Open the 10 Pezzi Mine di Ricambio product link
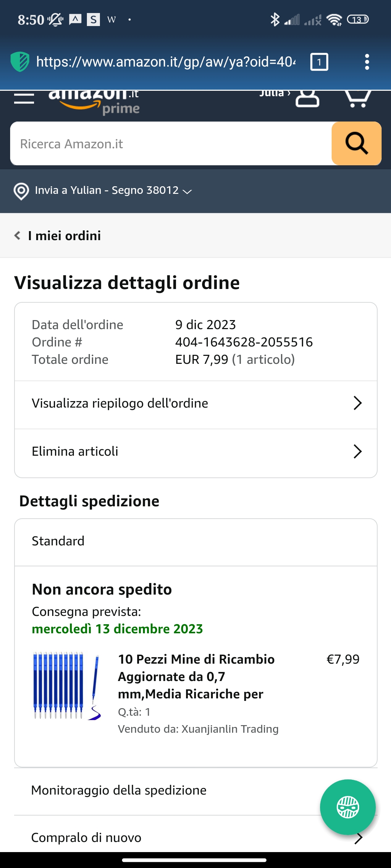The width and height of the screenshot is (391, 868). point(196,677)
